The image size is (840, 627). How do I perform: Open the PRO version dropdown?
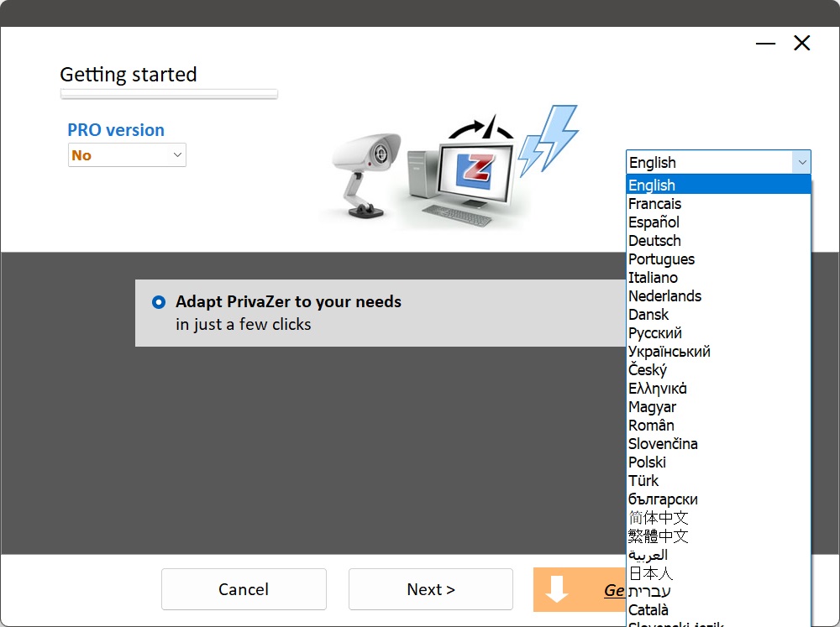[x=127, y=155]
